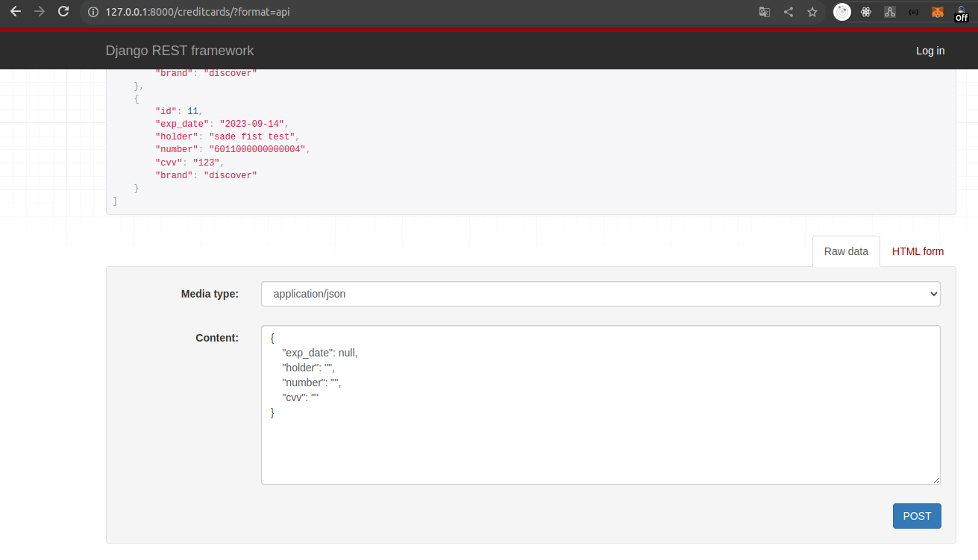Click the share page icon
The height and width of the screenshot is (560, 978).
[788, 11]
